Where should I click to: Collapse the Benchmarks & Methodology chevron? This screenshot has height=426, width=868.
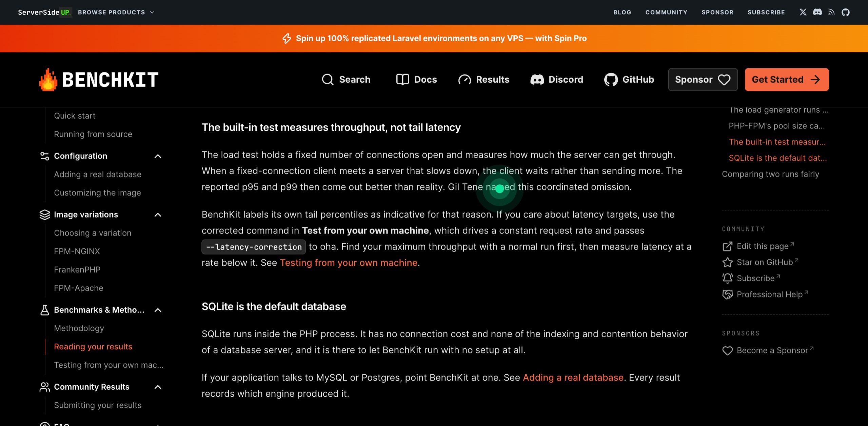tap(158, 310)
